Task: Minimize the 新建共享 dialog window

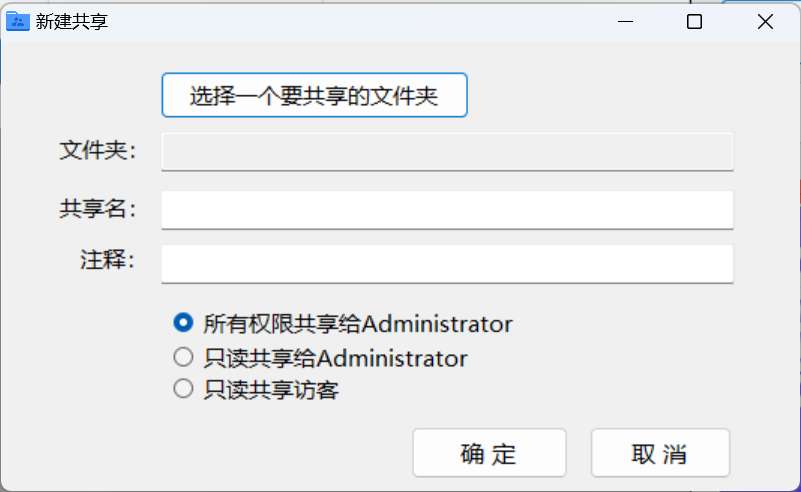Action: pyautogui.click(x=625, y=21)
